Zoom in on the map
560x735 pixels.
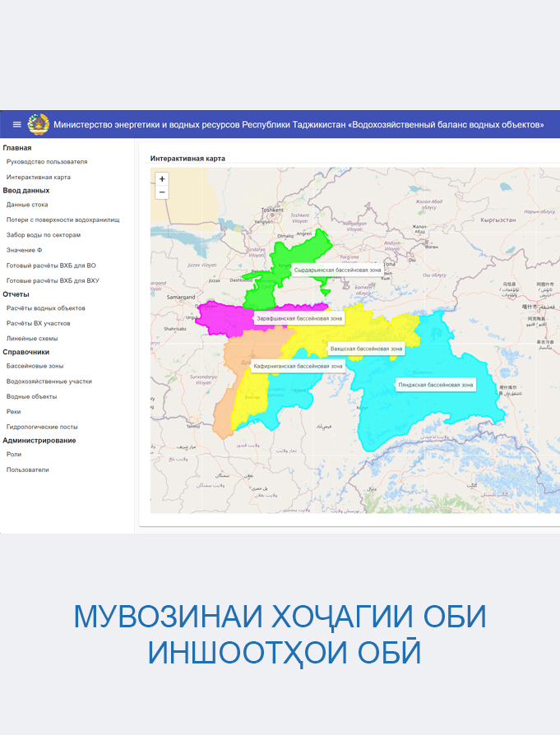click(162, 178)
